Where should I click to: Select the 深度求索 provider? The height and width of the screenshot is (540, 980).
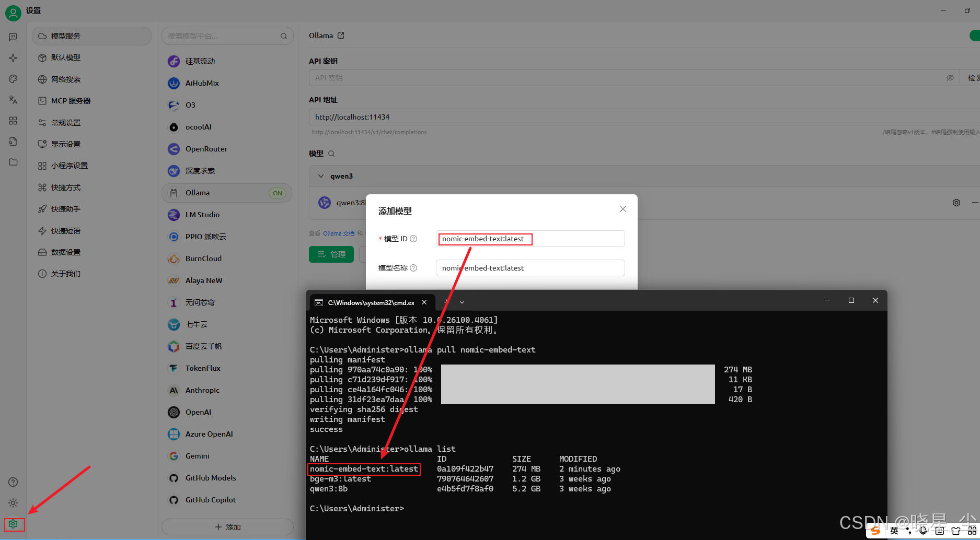[x=227, y=171]
